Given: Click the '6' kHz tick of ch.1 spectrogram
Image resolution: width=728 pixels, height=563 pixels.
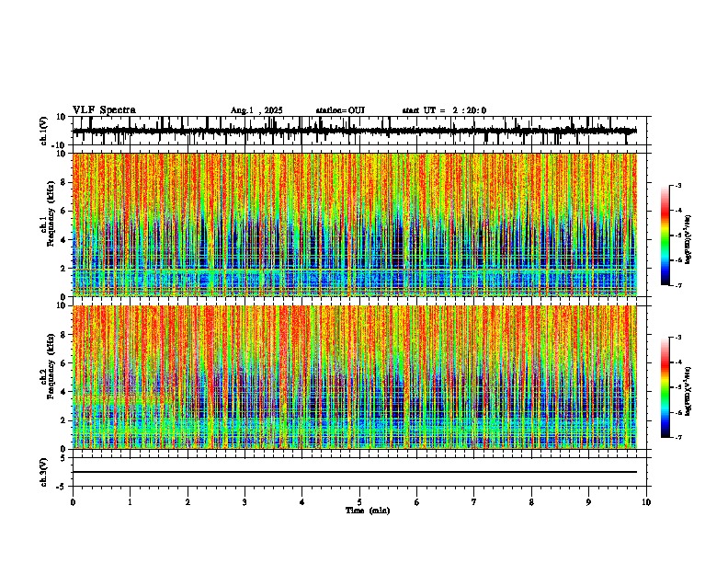Looking at the screenshot, I should tap(63, 212).
